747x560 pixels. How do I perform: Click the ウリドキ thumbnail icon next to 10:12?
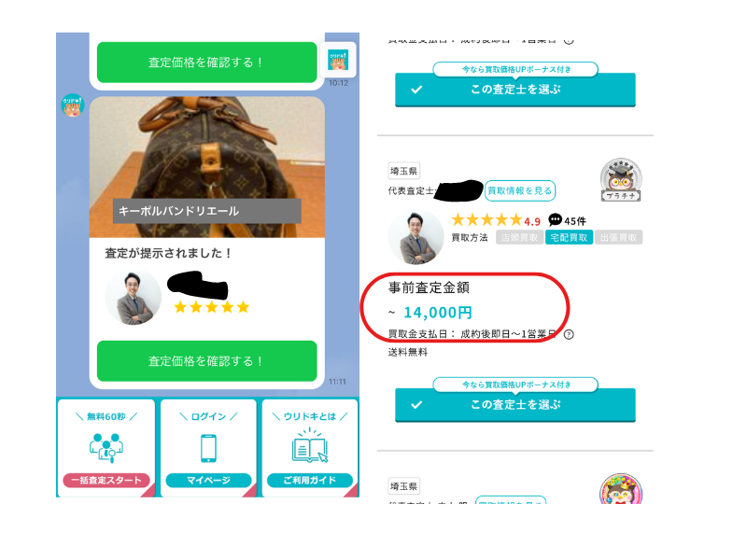[x=338, y=60]
